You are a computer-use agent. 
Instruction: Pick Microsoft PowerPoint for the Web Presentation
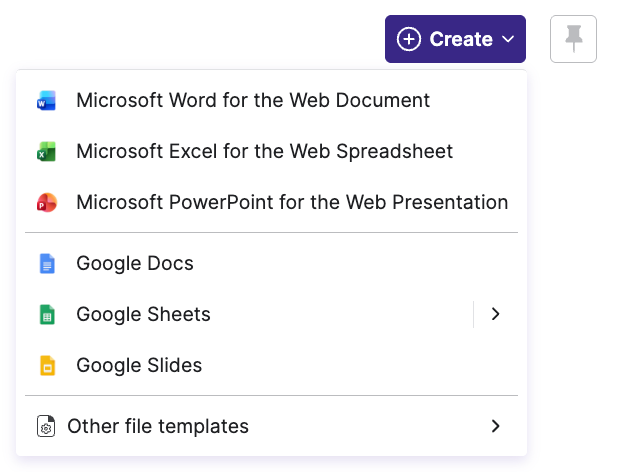271,202
